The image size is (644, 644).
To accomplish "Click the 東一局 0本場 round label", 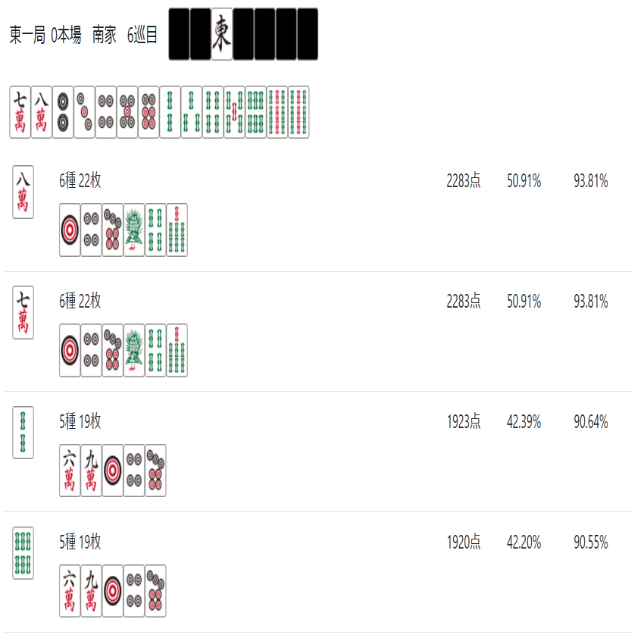I will [45, 35].
